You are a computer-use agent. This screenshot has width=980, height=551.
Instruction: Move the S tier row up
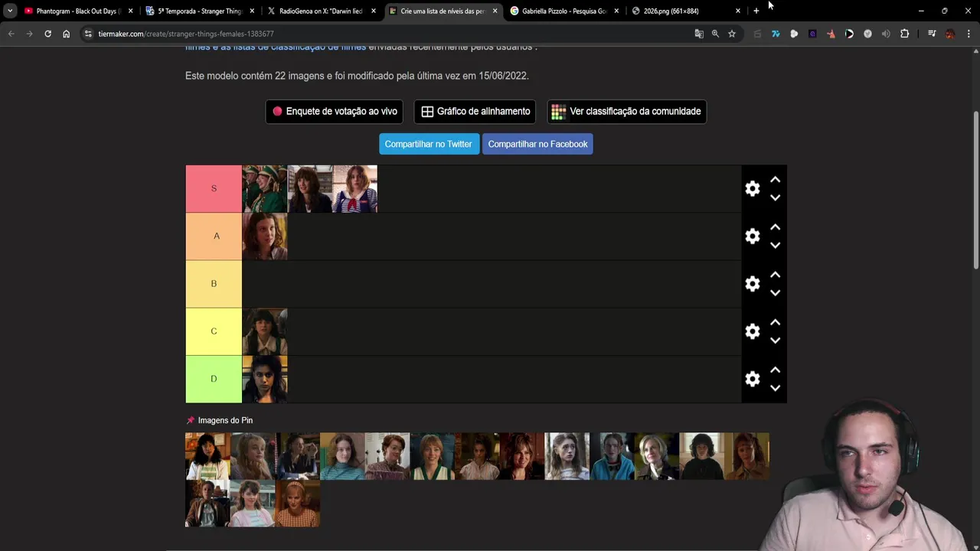pos(775,180)
